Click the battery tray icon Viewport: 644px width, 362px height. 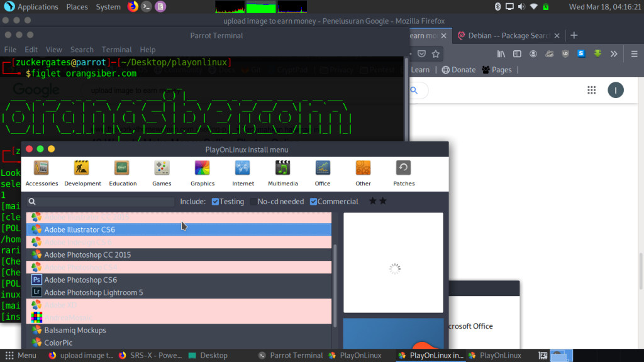546,6
